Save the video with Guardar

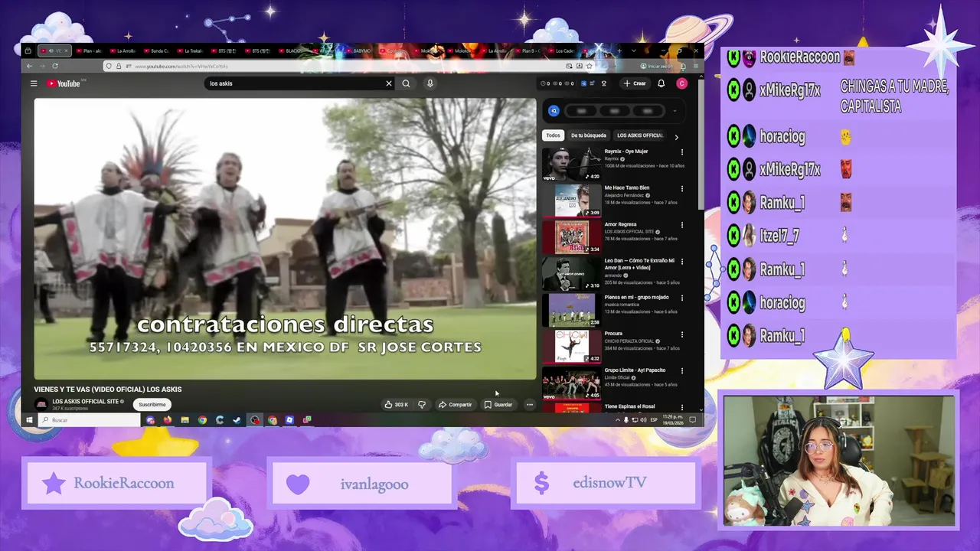coord(498,404)
